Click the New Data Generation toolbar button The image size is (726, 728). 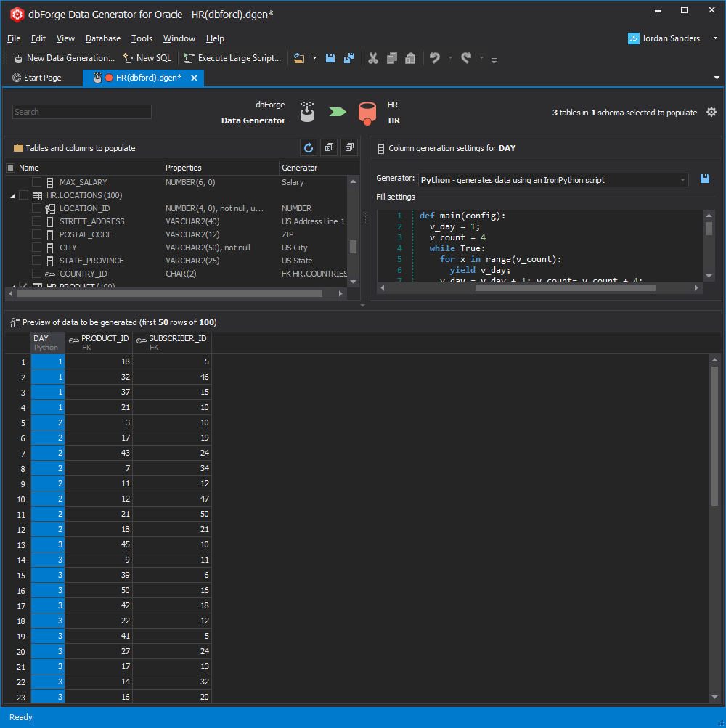point(64,58)
